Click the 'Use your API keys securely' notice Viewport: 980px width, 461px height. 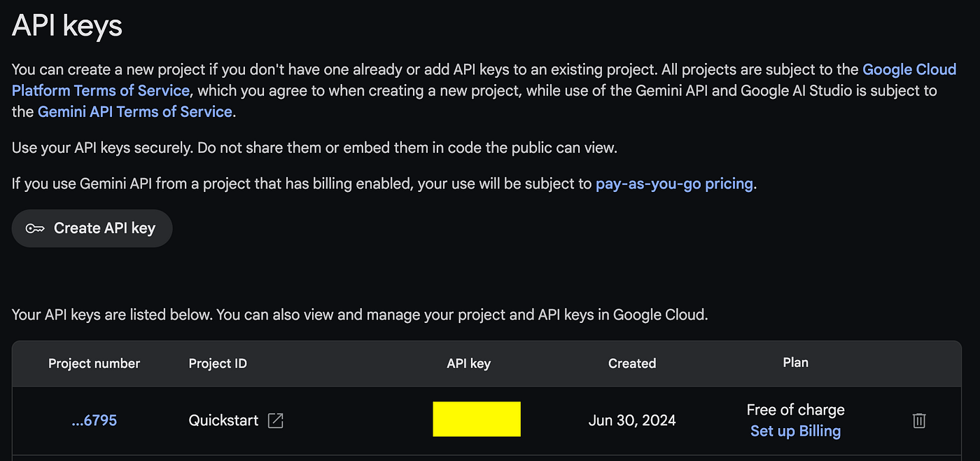[x=314, y=148]
